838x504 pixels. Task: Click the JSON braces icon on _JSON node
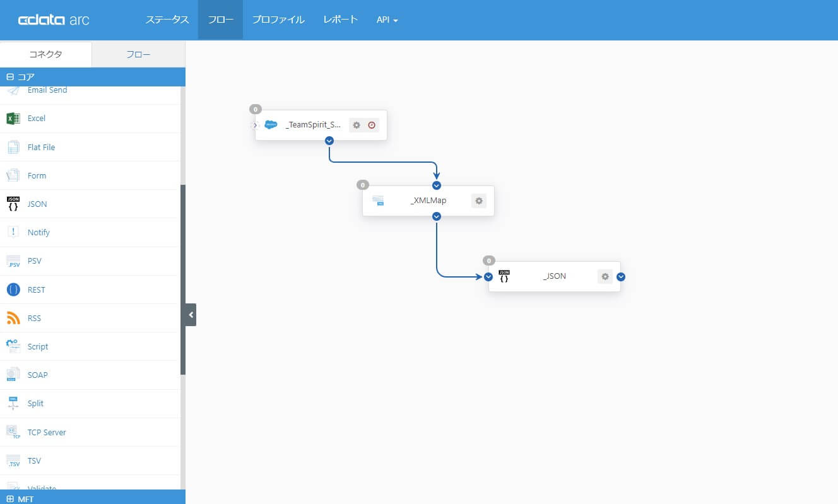coord(504,276)
